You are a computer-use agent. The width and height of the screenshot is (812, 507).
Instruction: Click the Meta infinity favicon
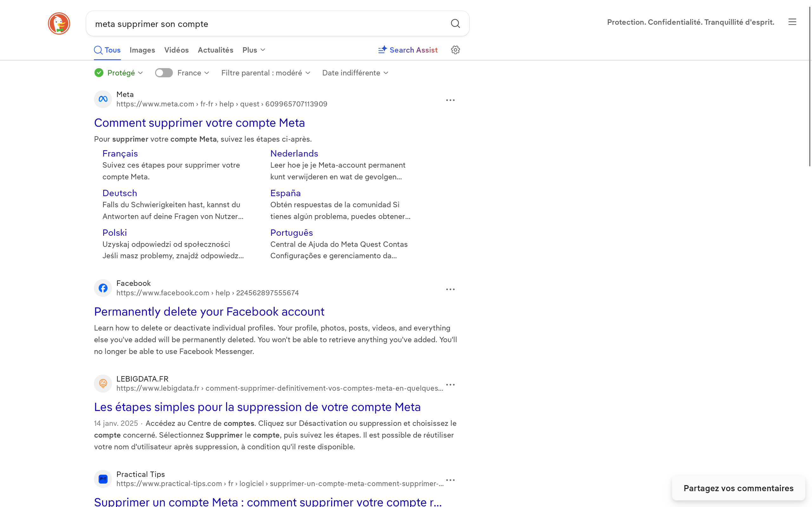tap(103, 99)
